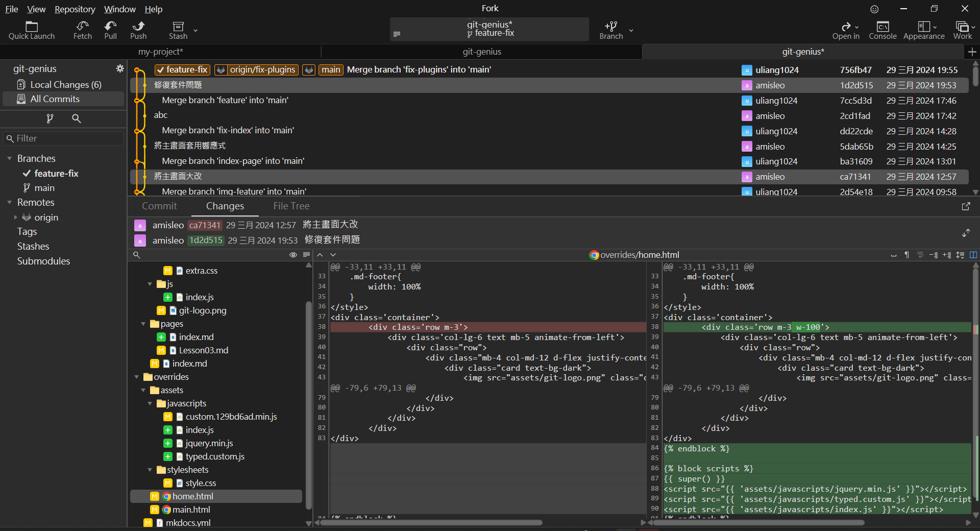Viewport: 980px width, 531px height.
Task: Click the Work toolbar icon
Action: point(963,30)
